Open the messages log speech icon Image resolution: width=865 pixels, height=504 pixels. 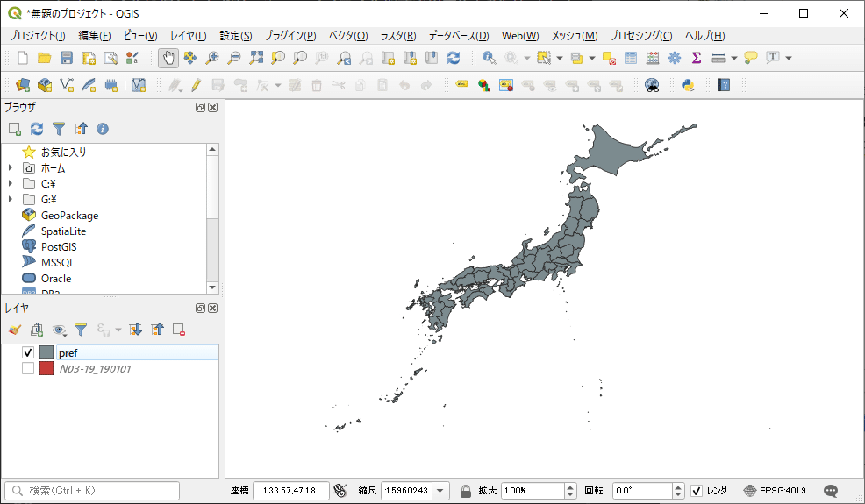[x=831, y=491]
